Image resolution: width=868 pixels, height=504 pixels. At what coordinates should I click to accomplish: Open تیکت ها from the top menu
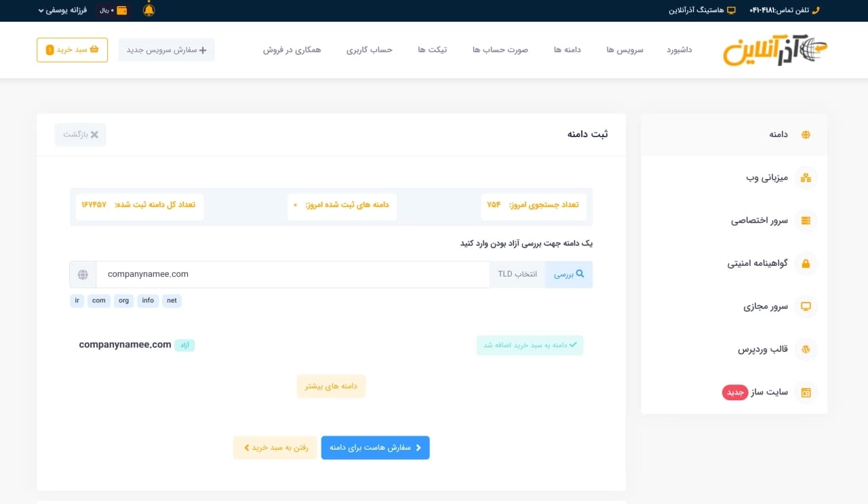433,50
